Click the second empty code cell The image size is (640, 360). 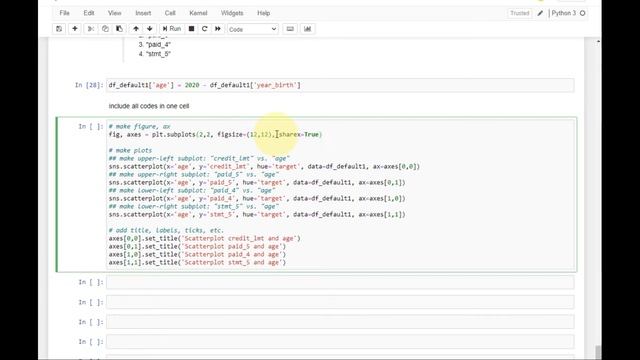pyautogui.click(x=340, y=302)
